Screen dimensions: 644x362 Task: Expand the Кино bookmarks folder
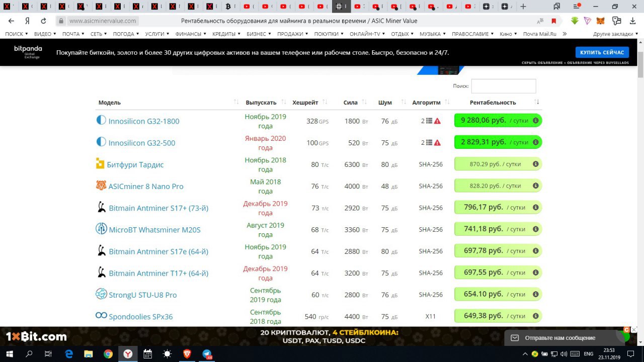click(x=508, y=34)
